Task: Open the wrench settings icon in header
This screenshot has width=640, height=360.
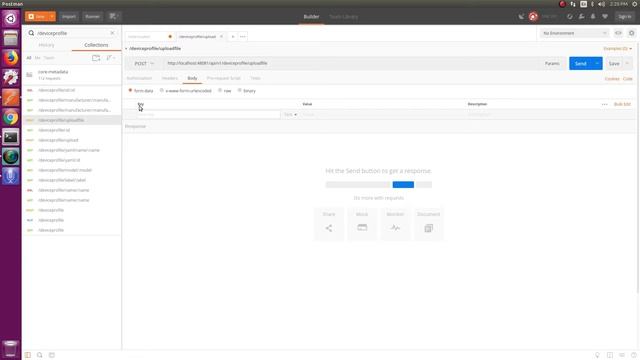Action: (x=581, y=16)
